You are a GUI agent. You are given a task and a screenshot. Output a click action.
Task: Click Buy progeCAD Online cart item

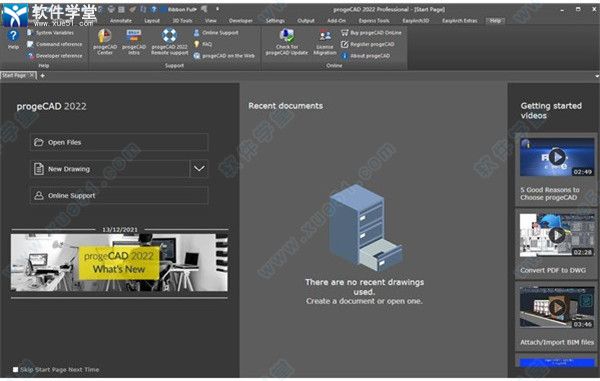(x=371, y=33)
